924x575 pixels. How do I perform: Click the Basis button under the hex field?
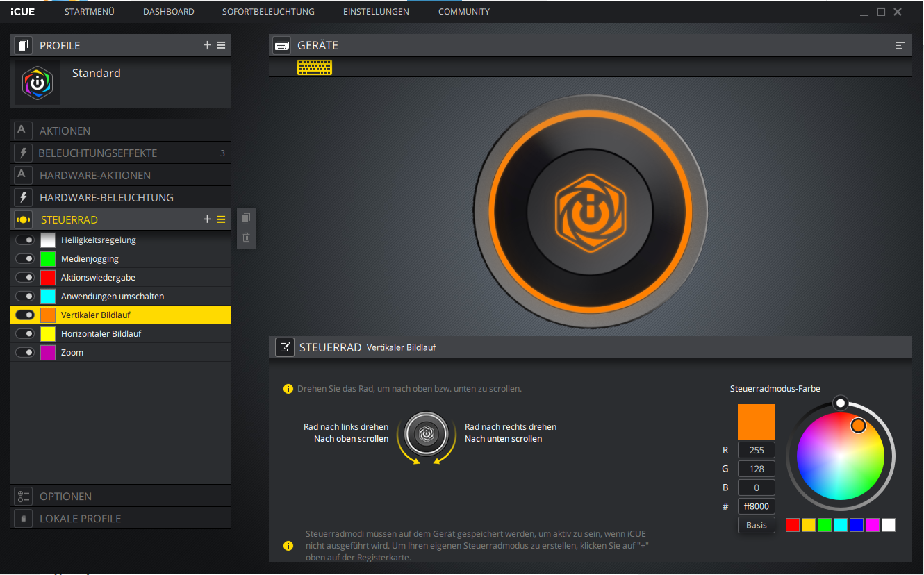point(757,525)
